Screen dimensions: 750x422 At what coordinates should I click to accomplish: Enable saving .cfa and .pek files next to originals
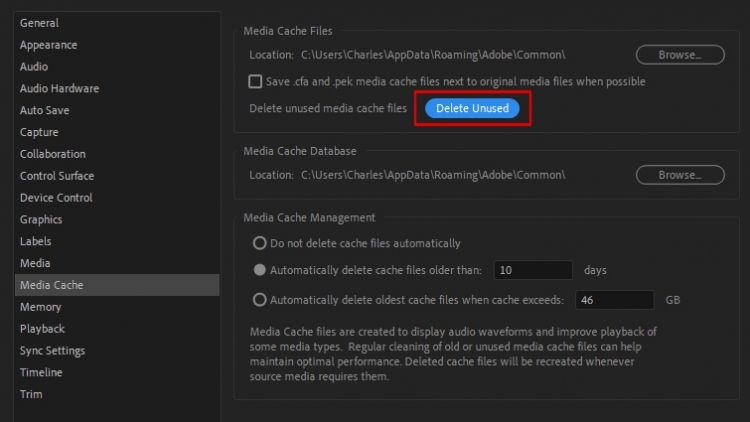point(255,81)
